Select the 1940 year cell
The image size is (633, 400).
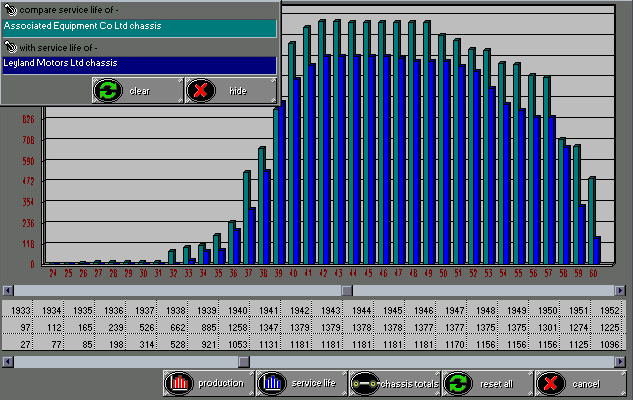click(234, 310)
